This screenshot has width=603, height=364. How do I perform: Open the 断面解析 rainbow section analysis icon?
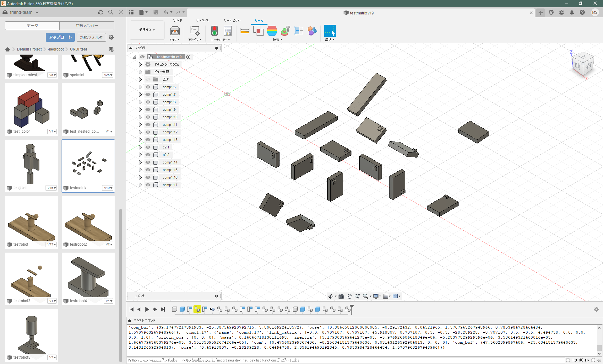click(x=272, y=31)
